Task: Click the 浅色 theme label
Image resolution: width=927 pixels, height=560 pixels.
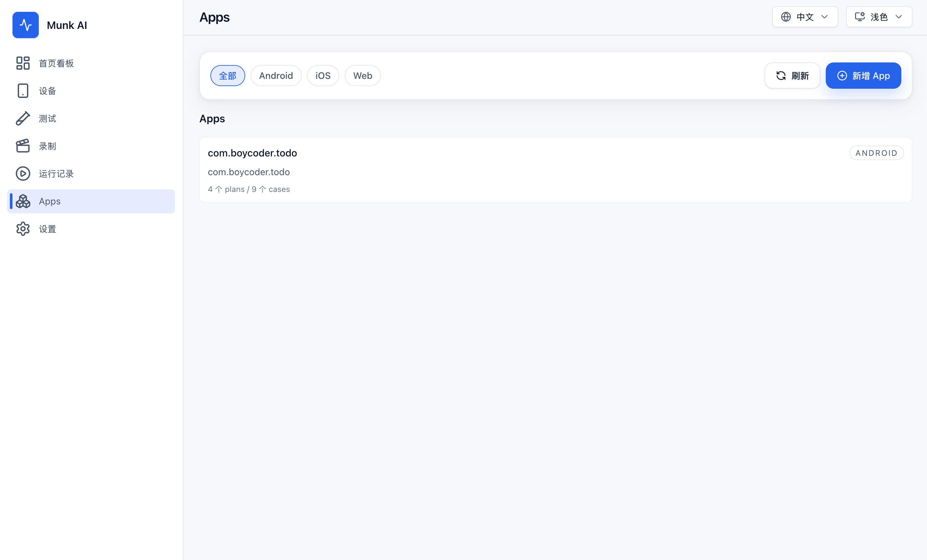Action: [879, 17]
